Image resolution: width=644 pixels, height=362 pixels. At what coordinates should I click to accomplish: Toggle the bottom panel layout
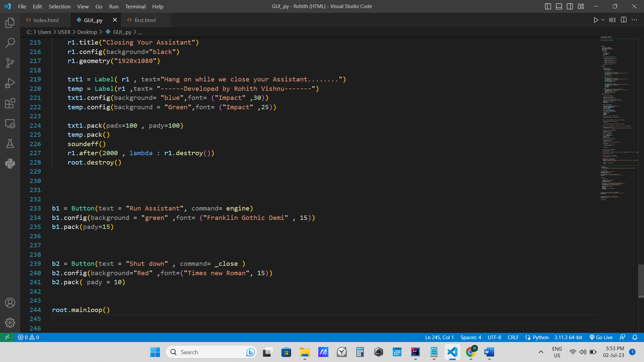pos(559,6)
